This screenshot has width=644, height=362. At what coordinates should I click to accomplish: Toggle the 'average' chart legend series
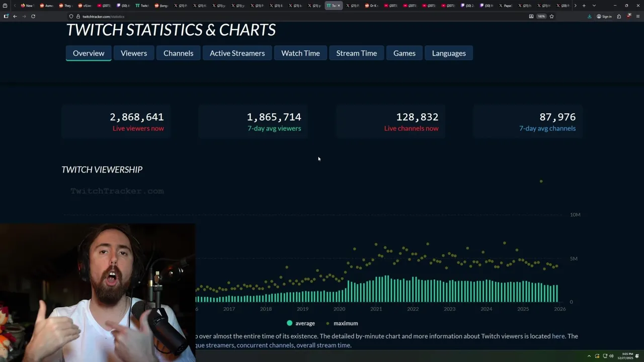click(301, 323)
